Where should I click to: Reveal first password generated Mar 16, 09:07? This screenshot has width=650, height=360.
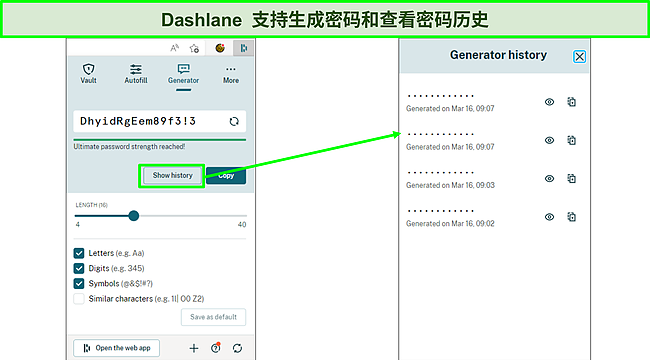pyautogui.click(x=549, y=102)
